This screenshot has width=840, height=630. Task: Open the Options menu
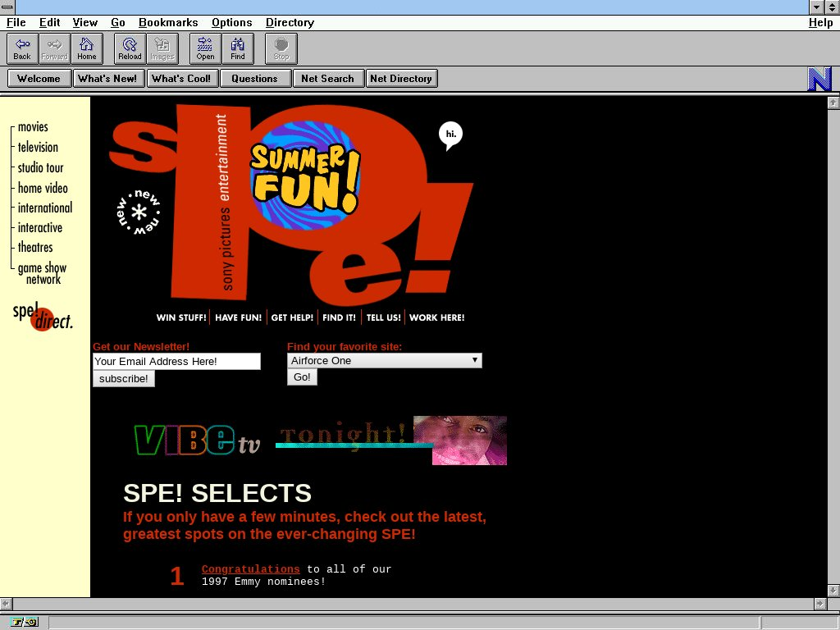coord(231,23)
